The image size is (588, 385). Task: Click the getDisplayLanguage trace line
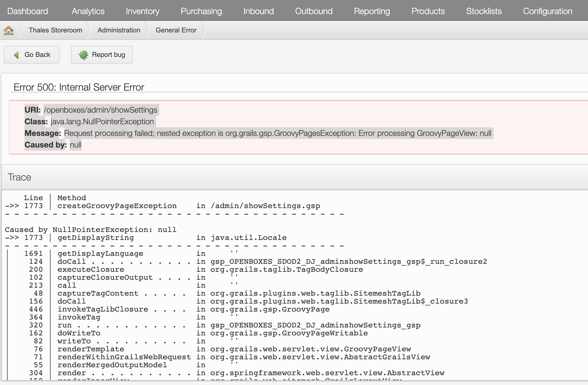tap(131, 253)
